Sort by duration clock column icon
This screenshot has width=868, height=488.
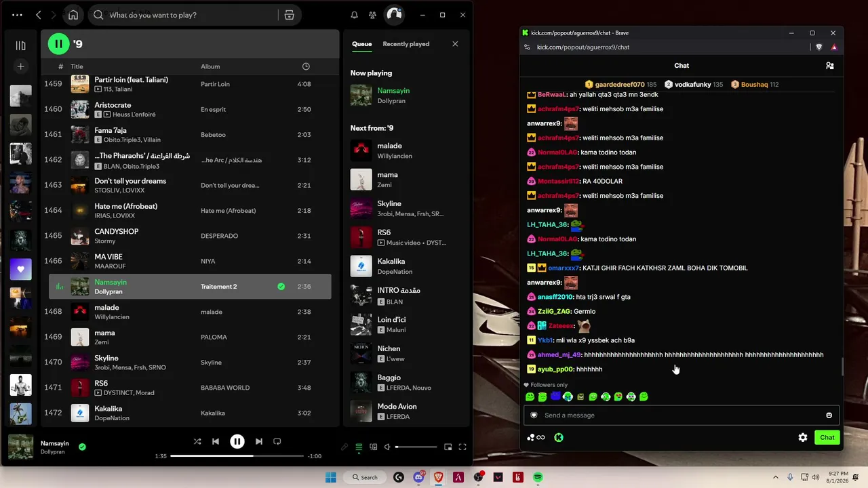[x=306, y=66]
